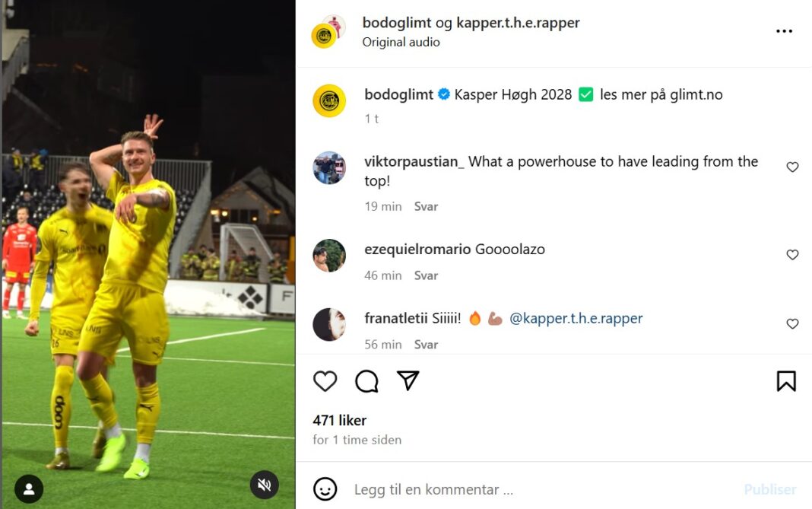Screen dimensions: 812x509
Task: Click bodoglimt's verified badge
Action: pos(443,94)
